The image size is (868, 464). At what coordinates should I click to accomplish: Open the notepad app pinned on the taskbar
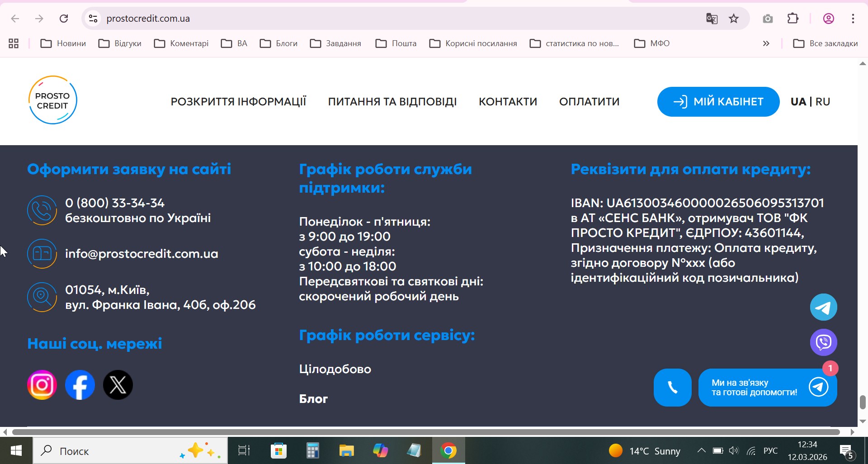click(414, 451)
